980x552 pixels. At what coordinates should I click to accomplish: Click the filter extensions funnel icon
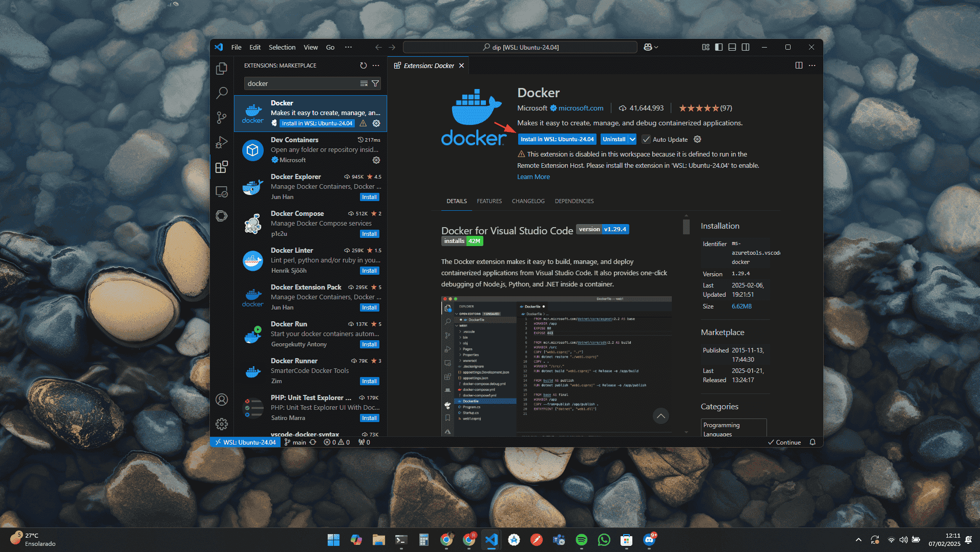(x=375, y=83)
